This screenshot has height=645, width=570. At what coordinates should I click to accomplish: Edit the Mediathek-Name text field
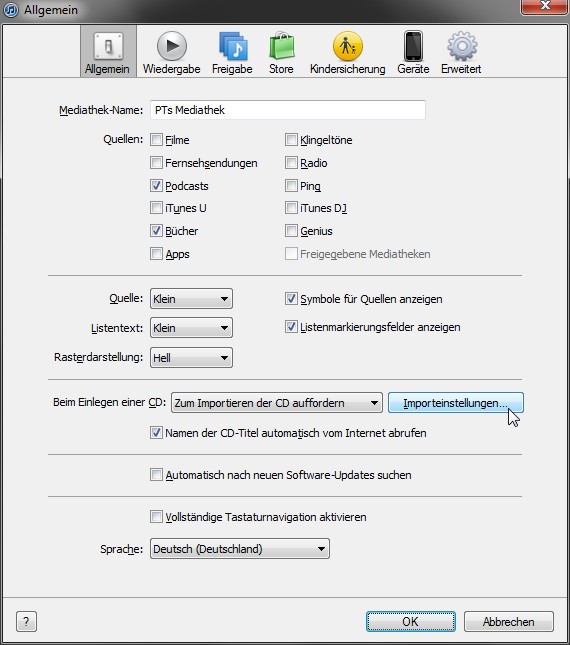click(x=287, y=110)
